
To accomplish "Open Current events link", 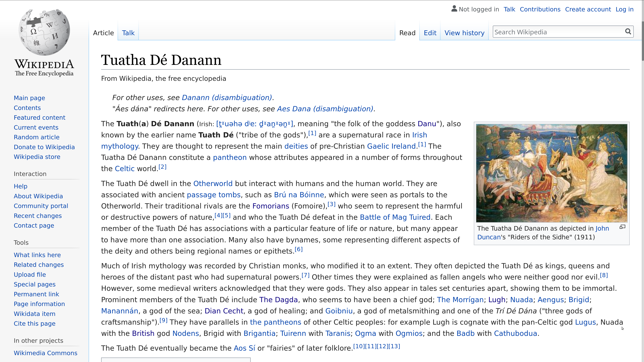I will pos(36,127).
